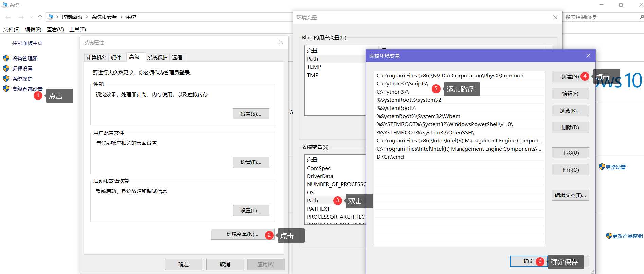Select the NVIDIA PhysX Common path entry
This screenshot has height=274, width=644.
coord(459,76)
